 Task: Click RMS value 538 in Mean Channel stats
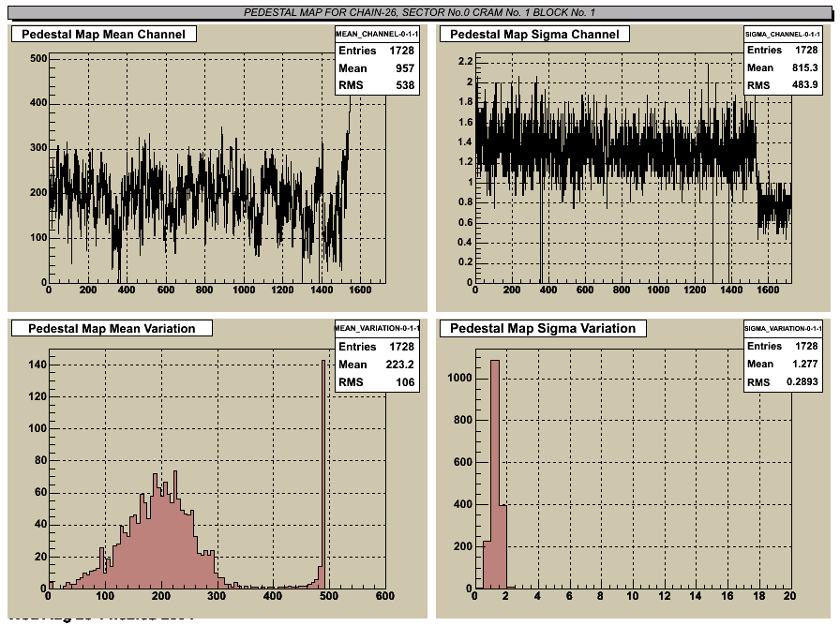click(x=405, y=85)
